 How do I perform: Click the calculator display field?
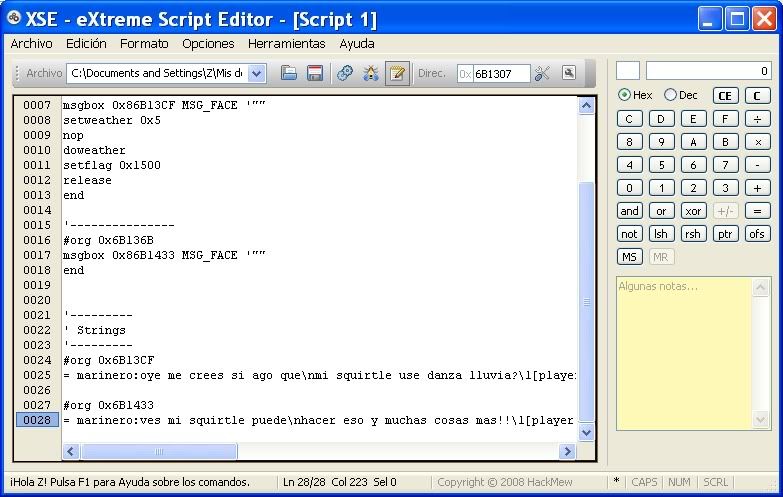(x=709, y=71)
